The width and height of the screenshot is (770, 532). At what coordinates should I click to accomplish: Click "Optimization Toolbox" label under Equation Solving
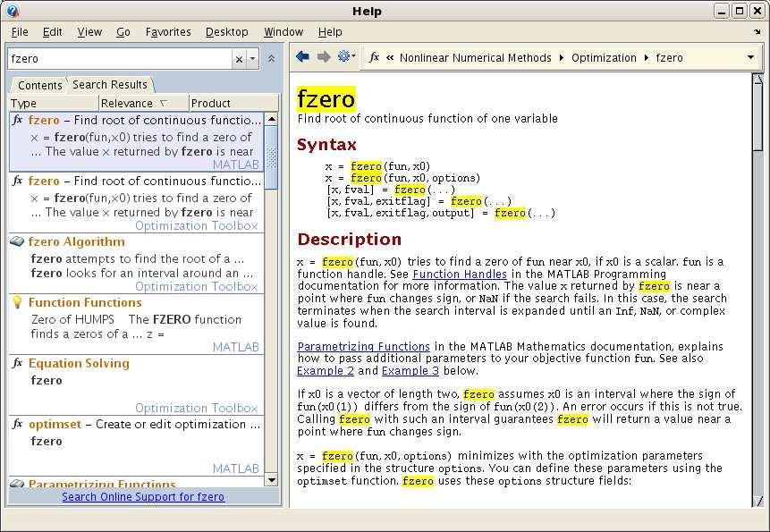[x=197, y=408]
